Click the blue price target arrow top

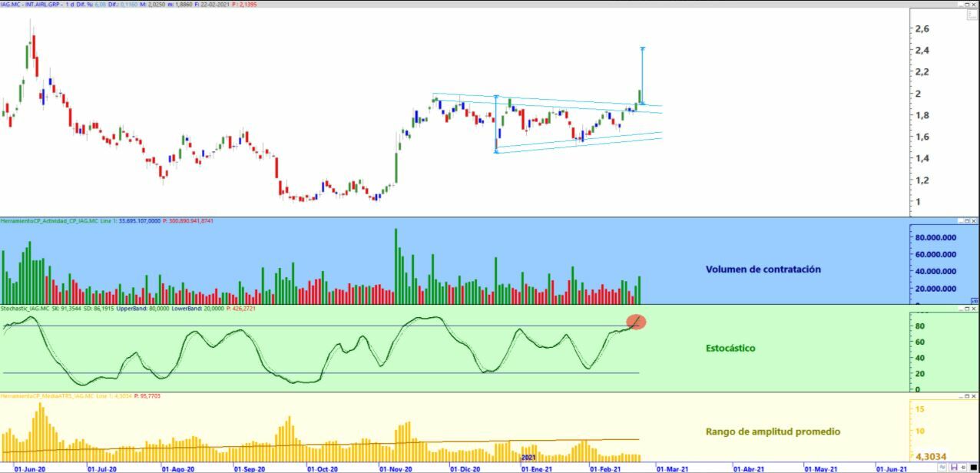(642, 48)
